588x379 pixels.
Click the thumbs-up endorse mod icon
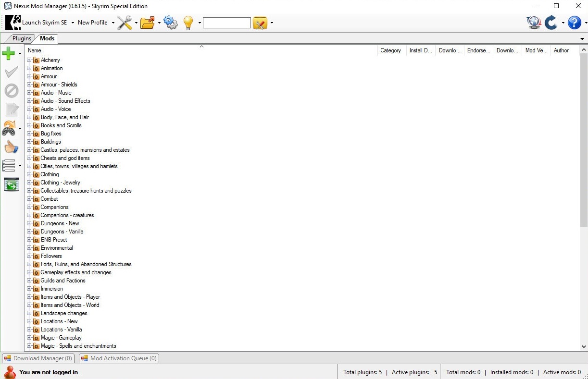11,147
